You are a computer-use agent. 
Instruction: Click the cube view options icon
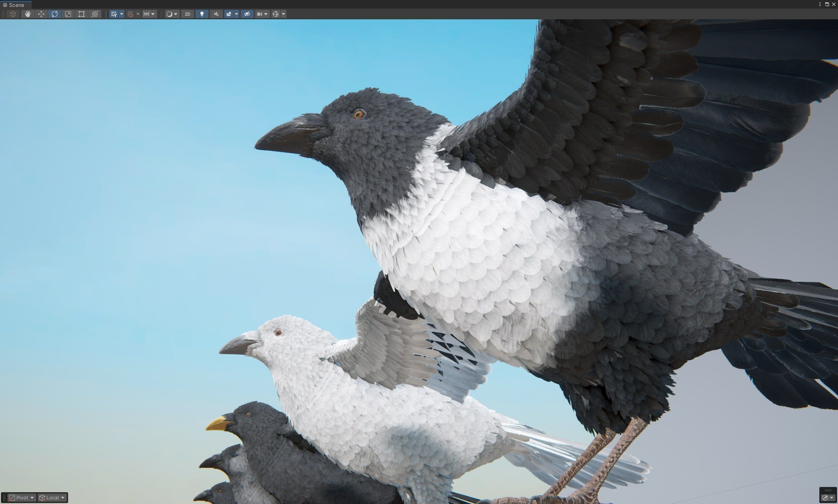pos(13,14)
